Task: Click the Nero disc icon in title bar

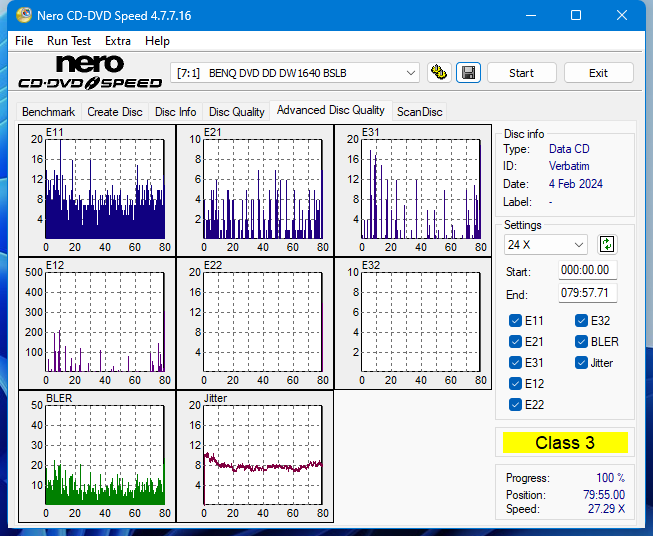Action: [x=24, y=15]
